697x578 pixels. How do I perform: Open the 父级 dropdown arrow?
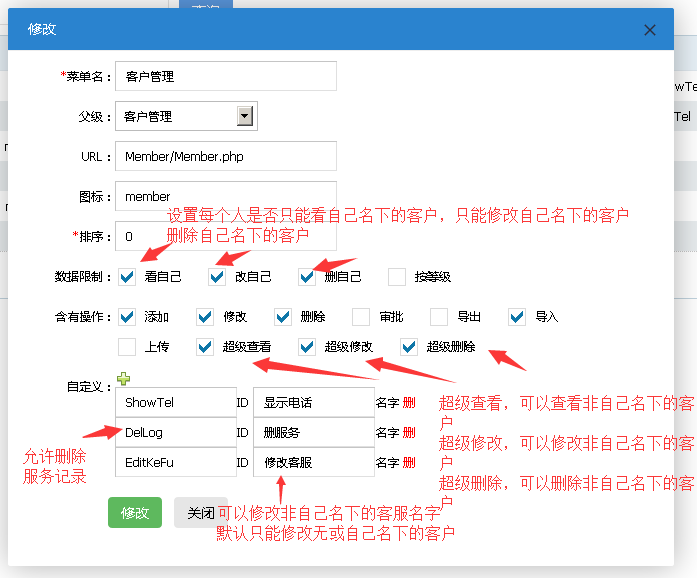(245, 116)
